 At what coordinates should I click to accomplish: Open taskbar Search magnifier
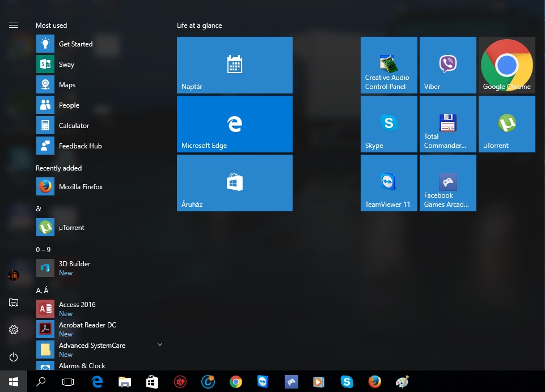click(41, 382)
